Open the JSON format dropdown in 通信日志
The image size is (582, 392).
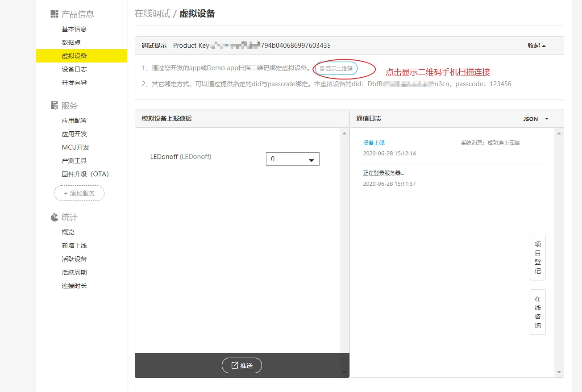(x=536, y=119)
